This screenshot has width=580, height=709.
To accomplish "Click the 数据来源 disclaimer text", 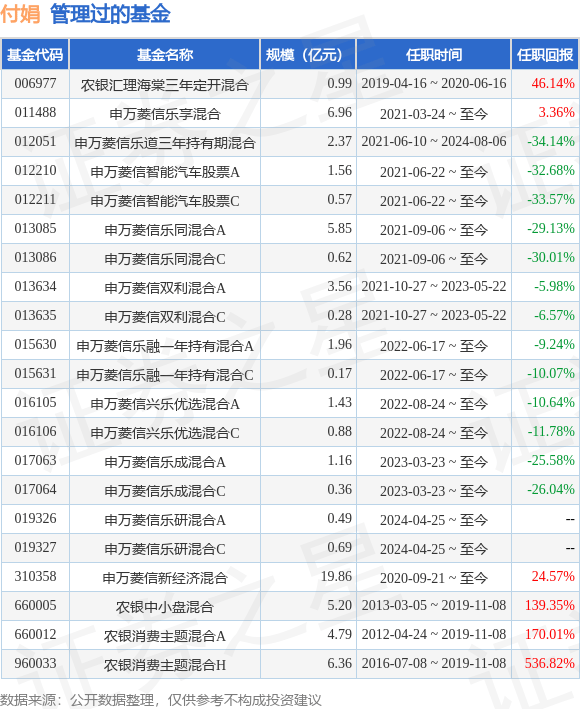I will (x=160, y=700).
